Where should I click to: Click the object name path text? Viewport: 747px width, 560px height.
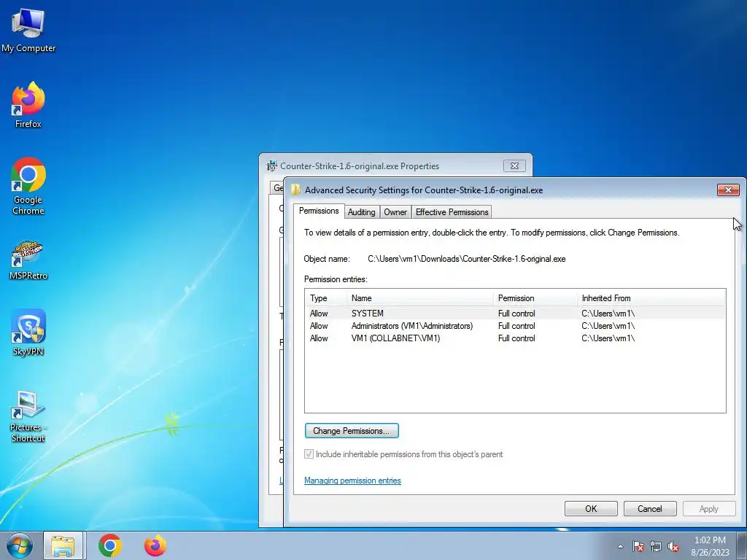point(466,259)
